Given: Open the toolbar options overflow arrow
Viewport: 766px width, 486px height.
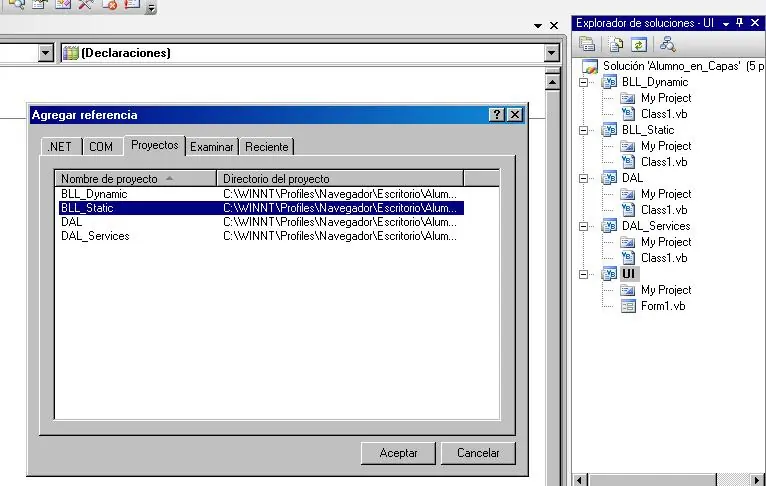Looking at the screenshot, I should tap(151, 8).
